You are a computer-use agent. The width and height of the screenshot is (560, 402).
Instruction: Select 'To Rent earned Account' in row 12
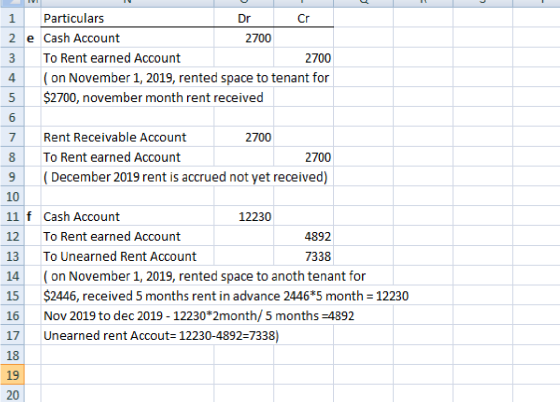(128, 236)
